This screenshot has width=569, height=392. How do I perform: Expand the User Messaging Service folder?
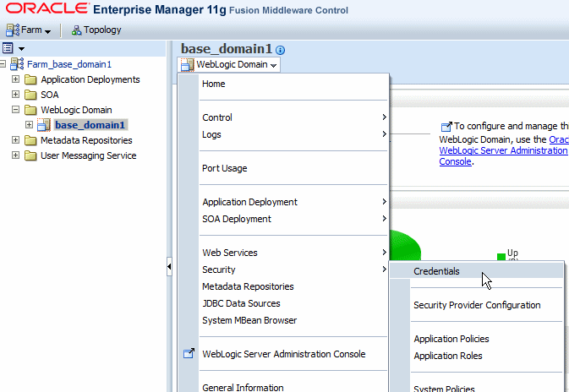coord(15,155)
